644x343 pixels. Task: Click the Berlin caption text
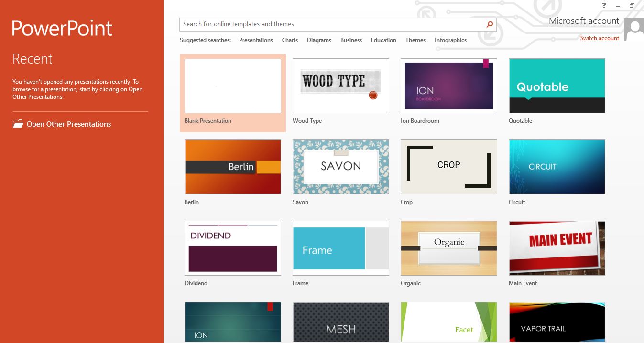[192, 202]
